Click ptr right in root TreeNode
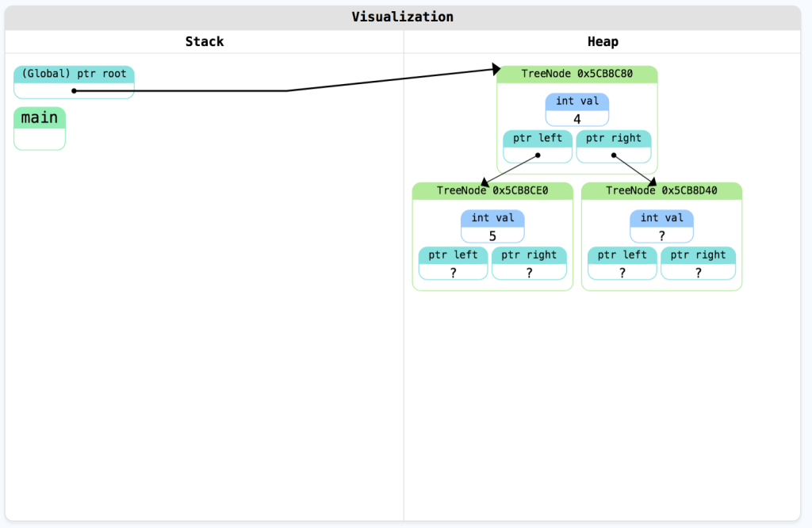 614,138
